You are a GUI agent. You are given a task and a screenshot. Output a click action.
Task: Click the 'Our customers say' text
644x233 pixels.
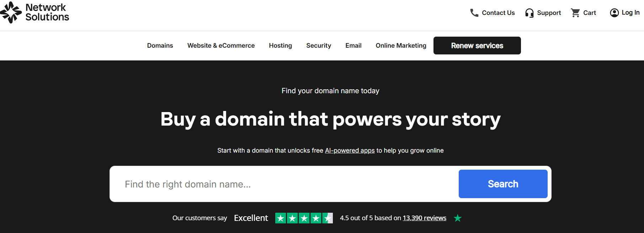coord(199,218)
